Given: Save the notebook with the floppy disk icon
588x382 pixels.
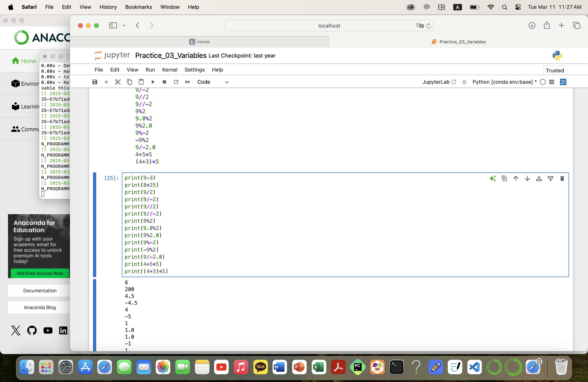Looking at the screenshot, I should point(95,82).
